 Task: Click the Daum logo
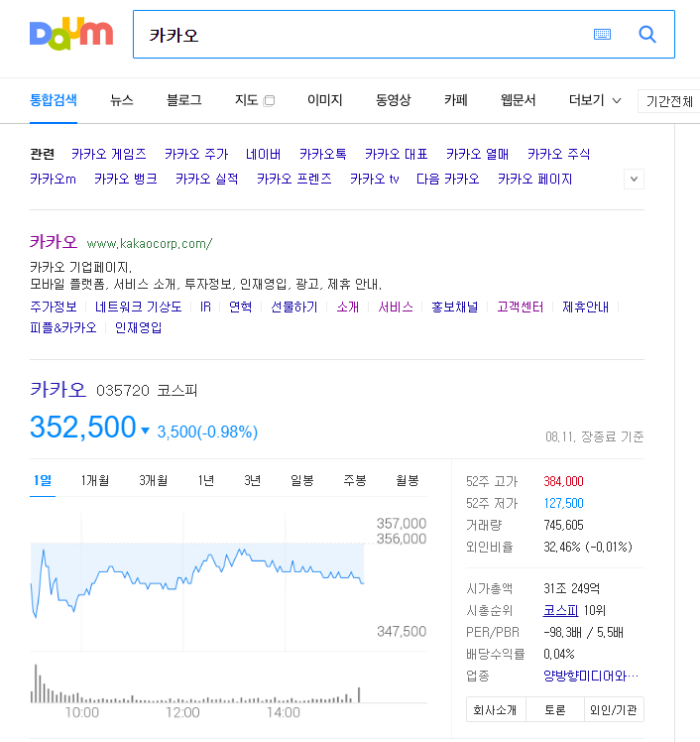[71, 34]
